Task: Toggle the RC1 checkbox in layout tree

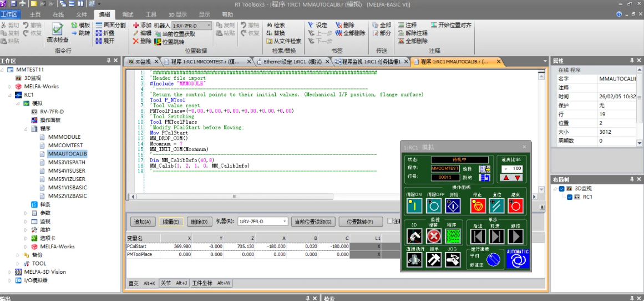Action: click(569, 197)
